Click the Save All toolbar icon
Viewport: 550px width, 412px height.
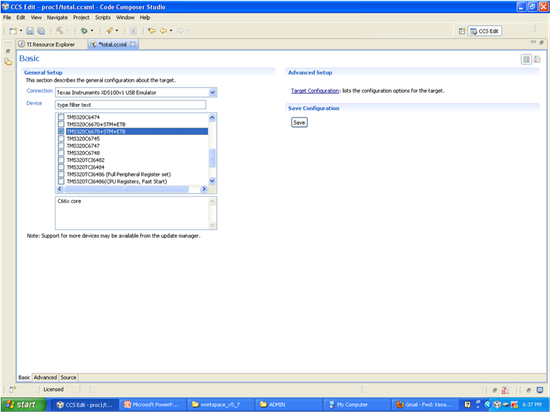point(41,31)
